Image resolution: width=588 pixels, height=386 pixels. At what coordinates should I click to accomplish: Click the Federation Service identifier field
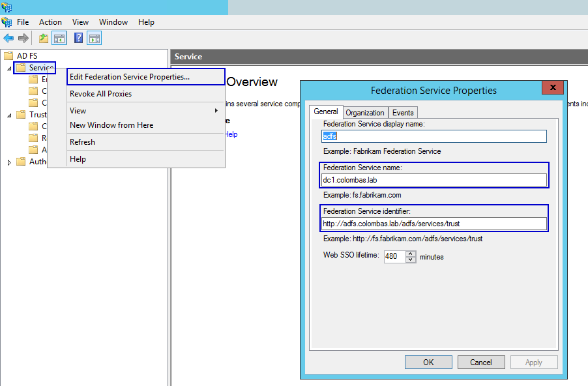(x=434, y=224)
